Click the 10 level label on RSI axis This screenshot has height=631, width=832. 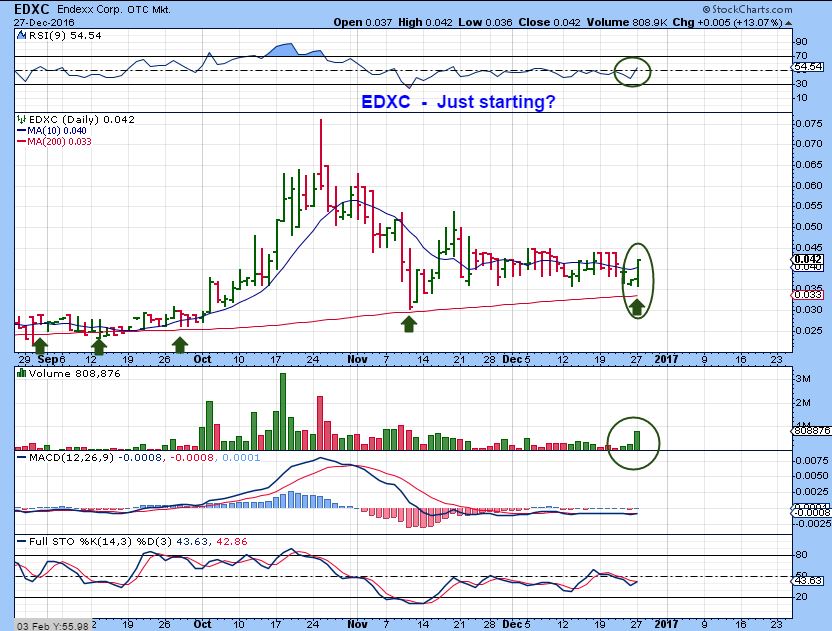(802, 98)
